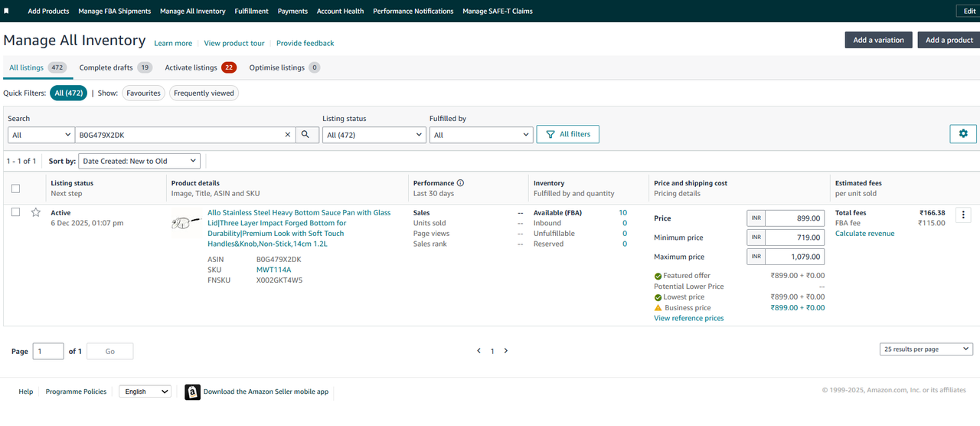The image size is (980, 426).
Task: Click the Performance info icon
Action: click(460, 183)
